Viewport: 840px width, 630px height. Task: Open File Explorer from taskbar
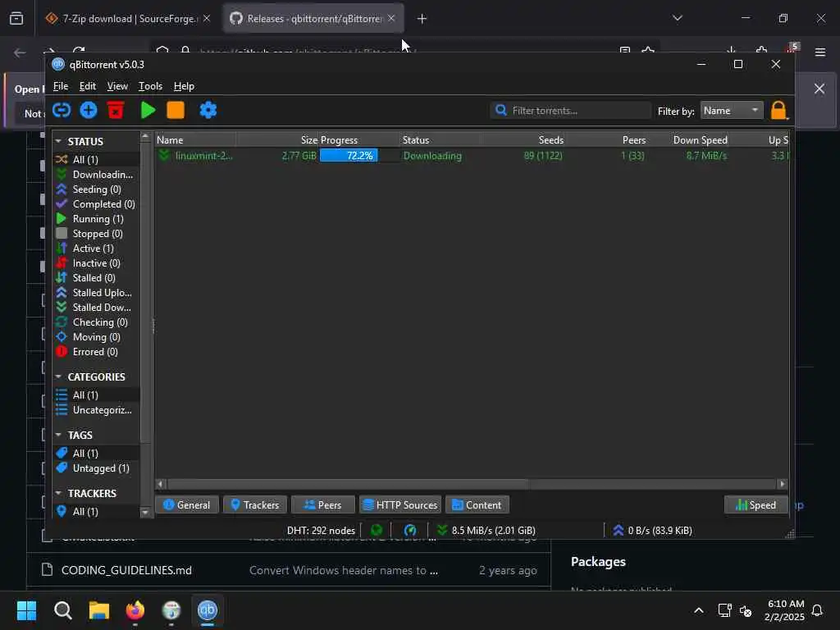pos(99,610)
